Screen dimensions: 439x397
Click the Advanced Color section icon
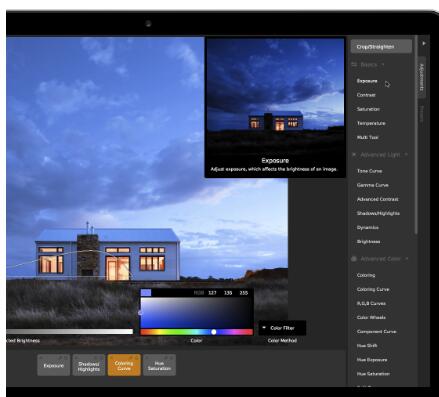click(x=354, y=259)
